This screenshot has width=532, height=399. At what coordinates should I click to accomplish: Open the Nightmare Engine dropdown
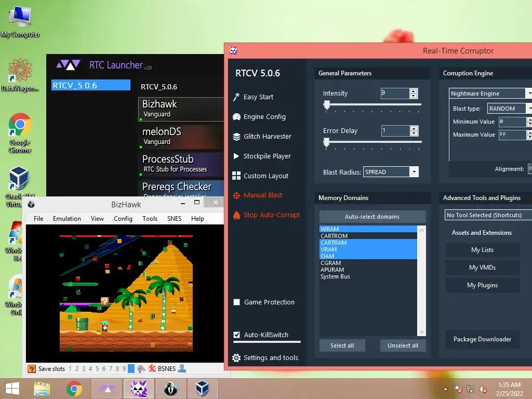pos(490,94)
